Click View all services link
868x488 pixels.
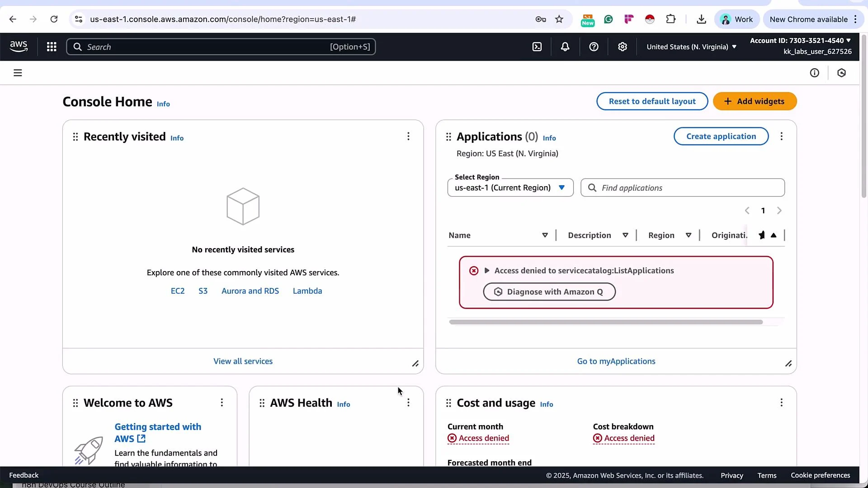coord(243,361)
